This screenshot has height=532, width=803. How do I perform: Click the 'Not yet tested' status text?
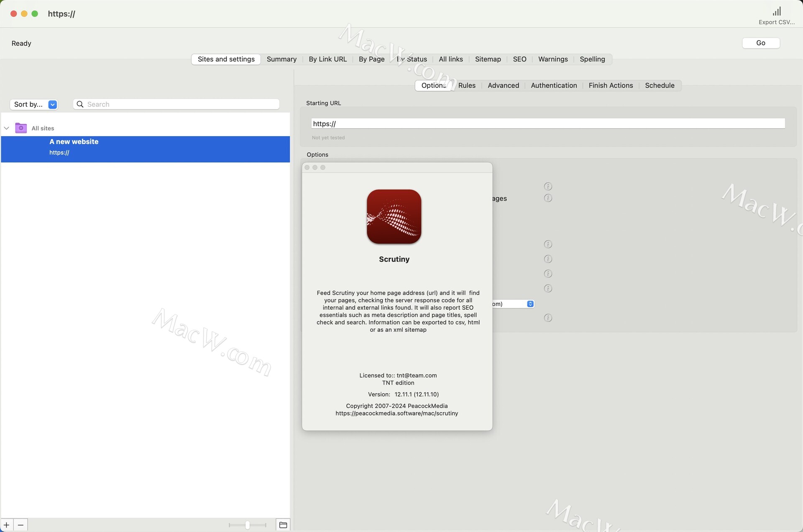pos(328,137)
